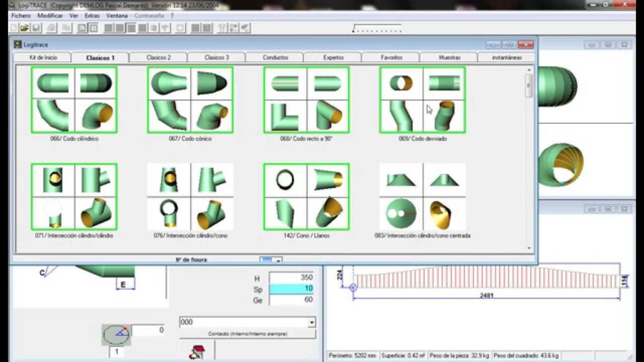This screenshot has width=644, height=362.
Task: Switch to the Clasicos 3 tab
Action: tap(217, 57)
